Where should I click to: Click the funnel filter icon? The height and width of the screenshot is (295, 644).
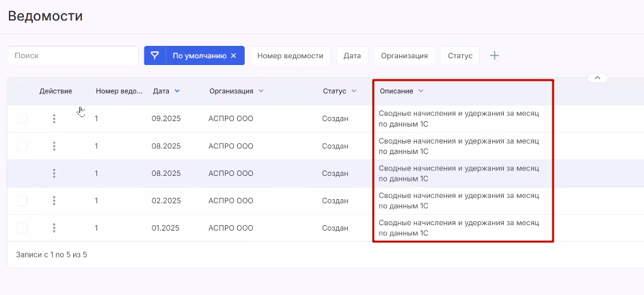point(155,55)
